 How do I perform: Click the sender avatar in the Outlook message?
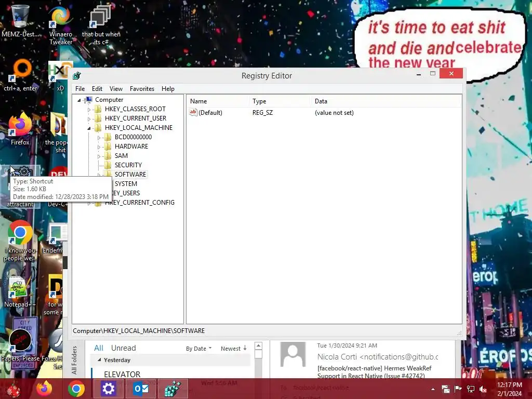pos(293,354)
